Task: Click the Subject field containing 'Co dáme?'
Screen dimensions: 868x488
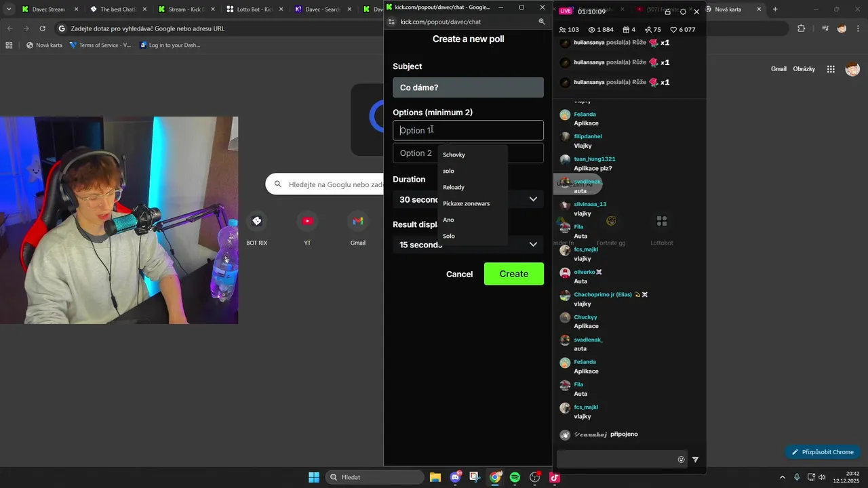Action: [468, 87]
